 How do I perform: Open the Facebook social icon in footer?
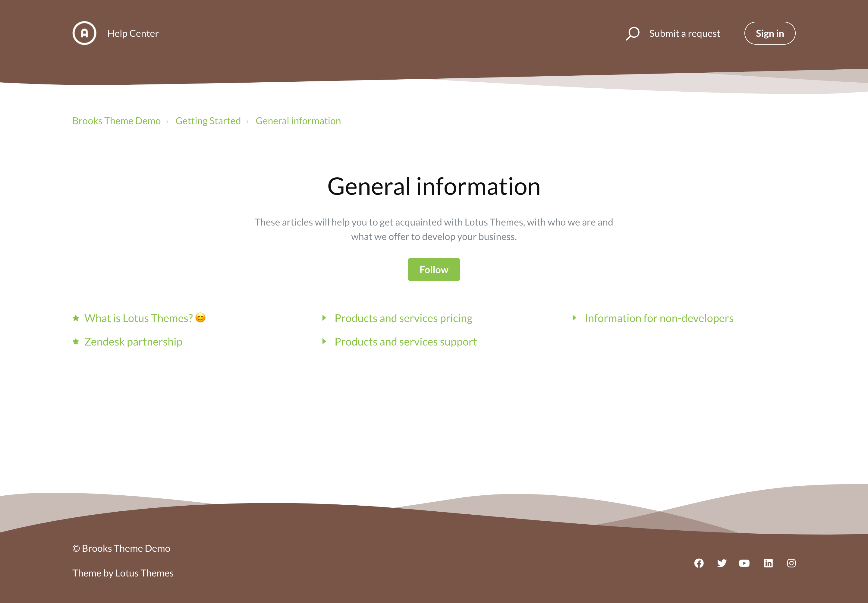point(699,563)
